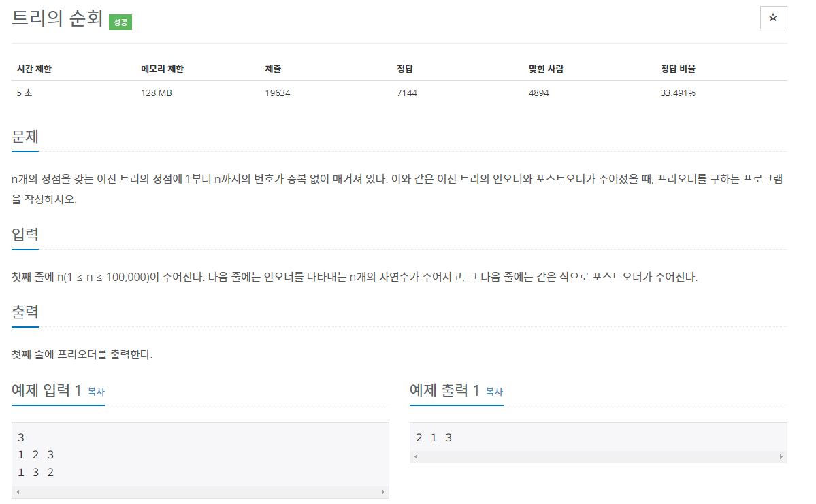The image size is (816, 504).
Task: Copy example input with 복사 link beside 예제 입력 1
Action: point(96,392)
